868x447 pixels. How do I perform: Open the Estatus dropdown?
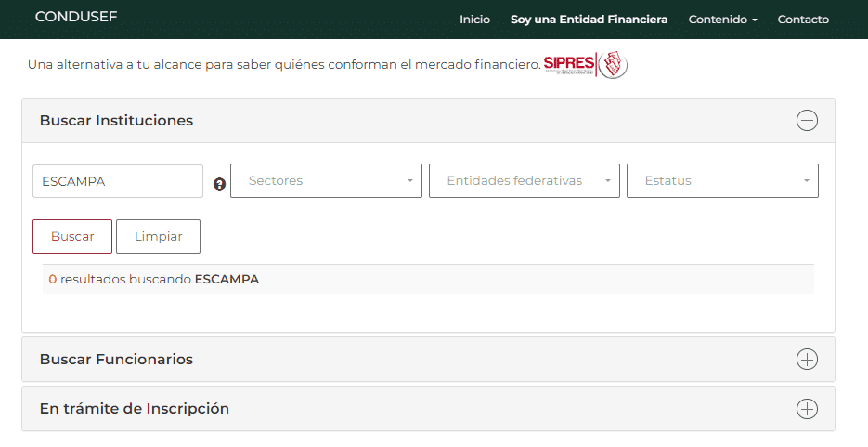click(x=722, y=181)
